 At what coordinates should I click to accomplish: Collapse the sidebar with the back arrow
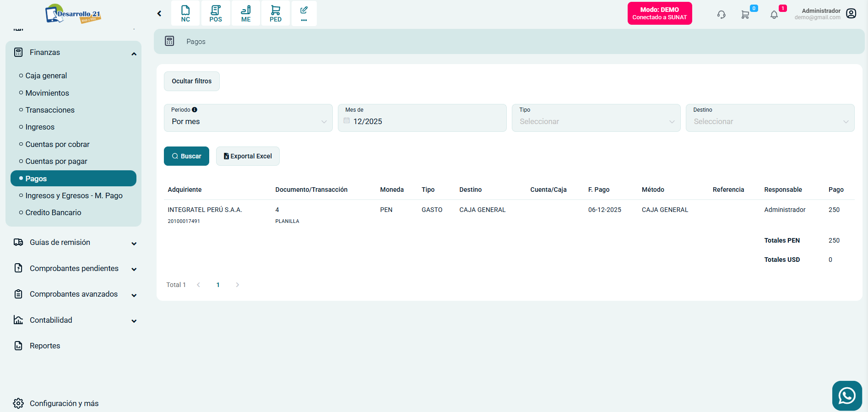(x=159, y=14)
